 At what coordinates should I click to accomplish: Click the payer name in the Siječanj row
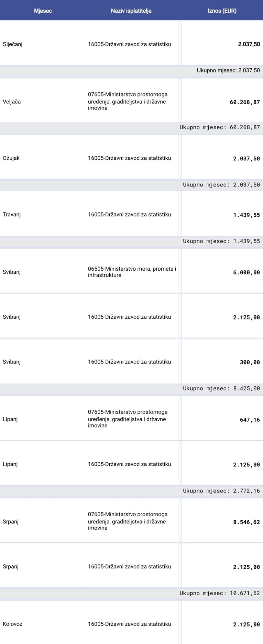tap(129, 44)
